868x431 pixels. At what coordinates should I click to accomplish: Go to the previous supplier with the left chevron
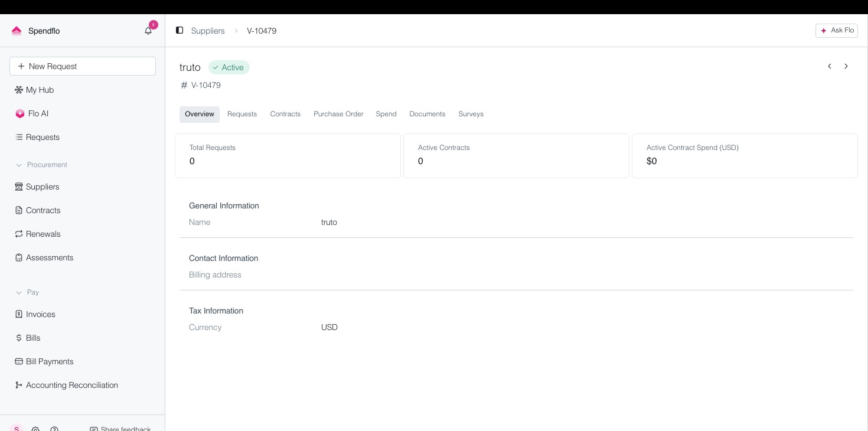pos(830,66)
